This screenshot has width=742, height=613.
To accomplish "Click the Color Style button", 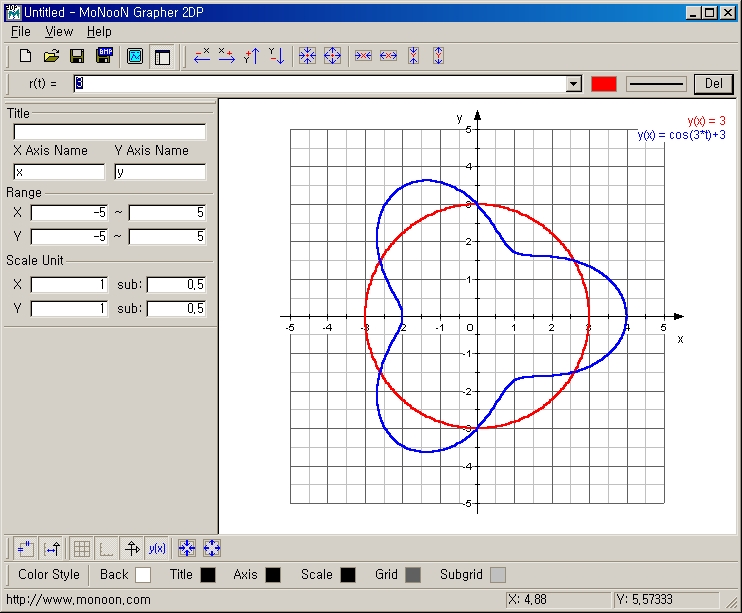I will tap(49, 574).
